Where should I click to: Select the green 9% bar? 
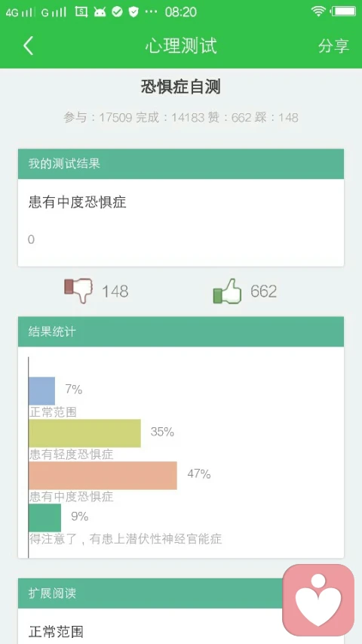coord(44,517)
